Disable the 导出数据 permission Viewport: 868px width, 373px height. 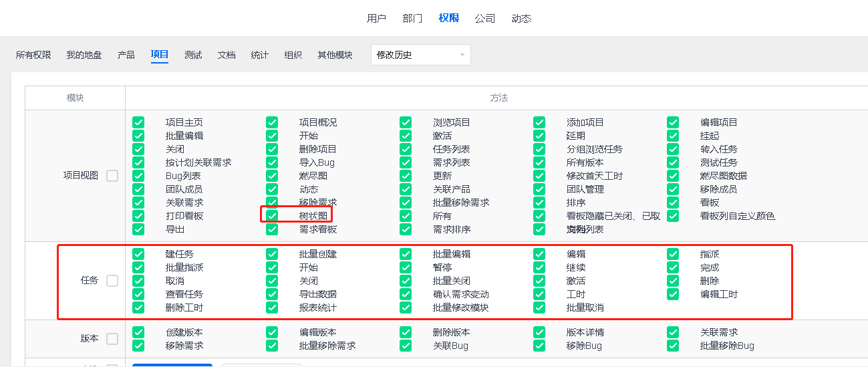coord(272,294)
